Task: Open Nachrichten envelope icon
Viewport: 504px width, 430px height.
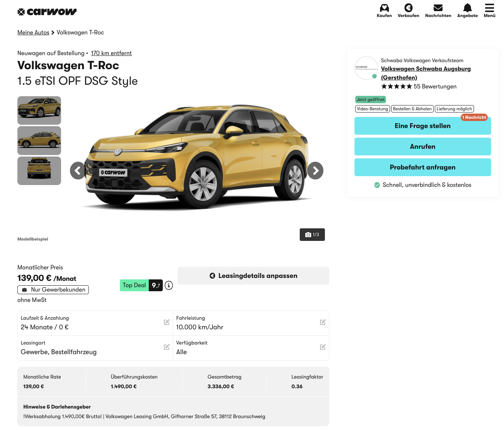Action: pyautogui.click(x=438, y=8)
